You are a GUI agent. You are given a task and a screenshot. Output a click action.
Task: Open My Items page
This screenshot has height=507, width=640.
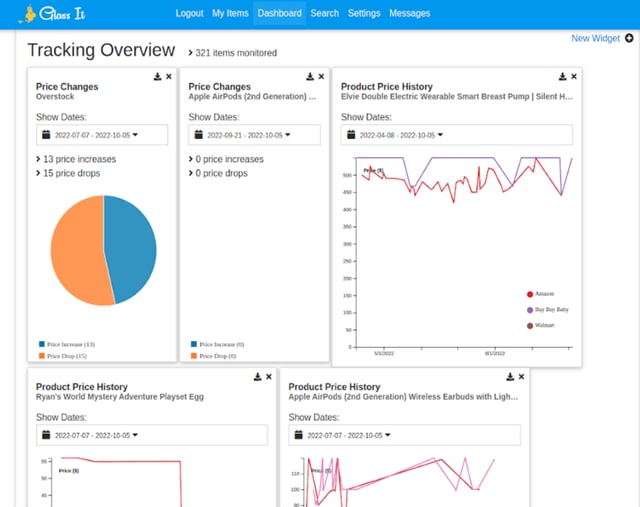click(x=230, y=13)
